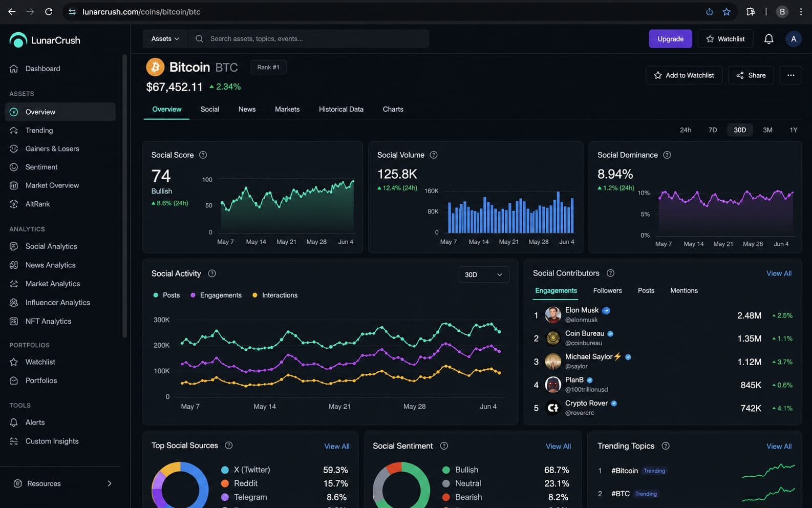Click the Social Analytics icon

14,246
